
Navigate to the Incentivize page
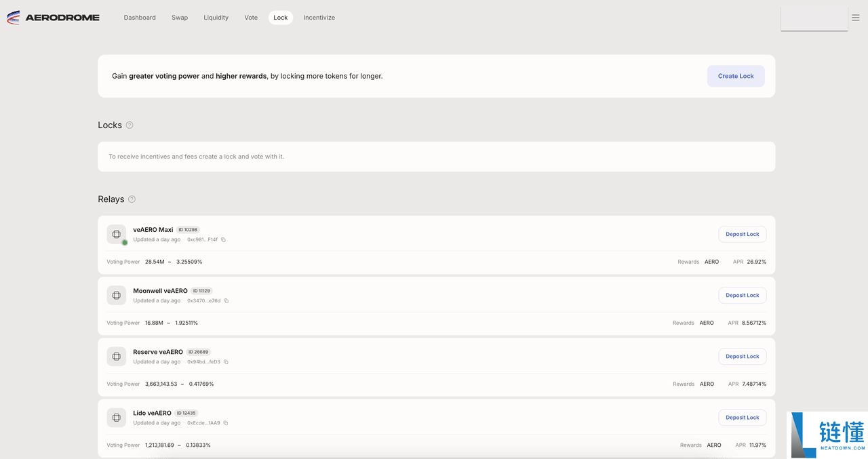point(319,18)
